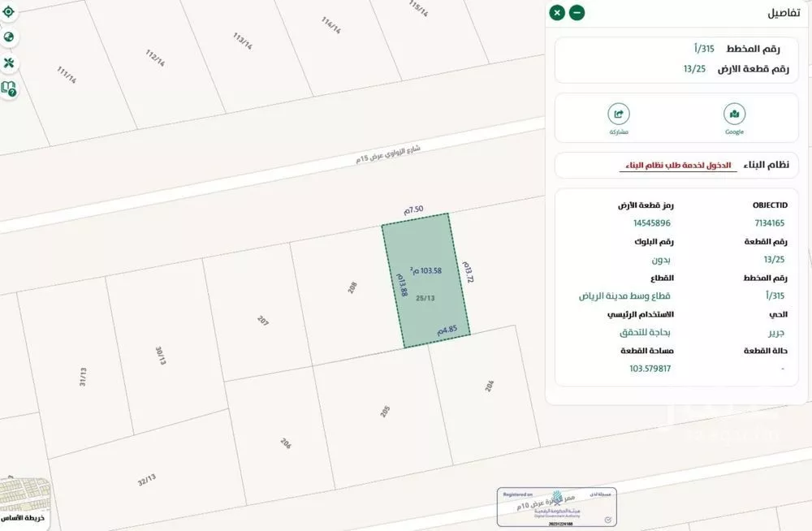Click the land parcel number 13/25 at panel top

[x=694, y=68]
